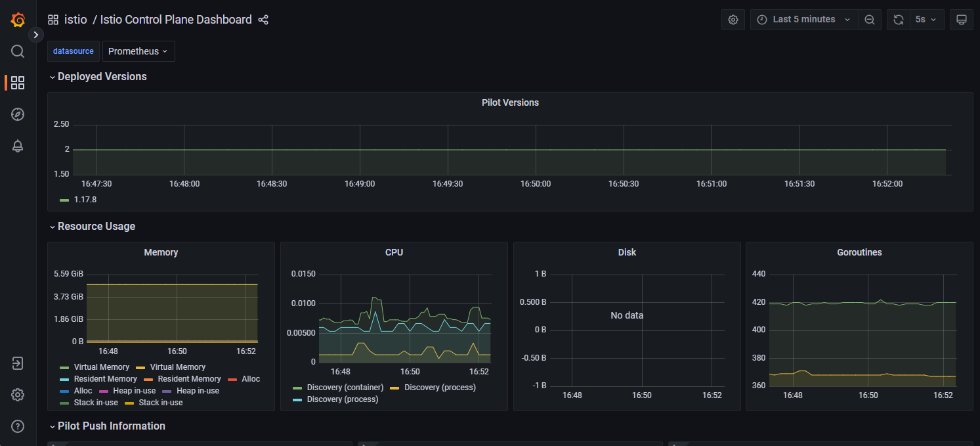The width and height of the screenshot is (980, 446).
Task: Open the Prometheus datasource dropdown
Action: (138, 51)
